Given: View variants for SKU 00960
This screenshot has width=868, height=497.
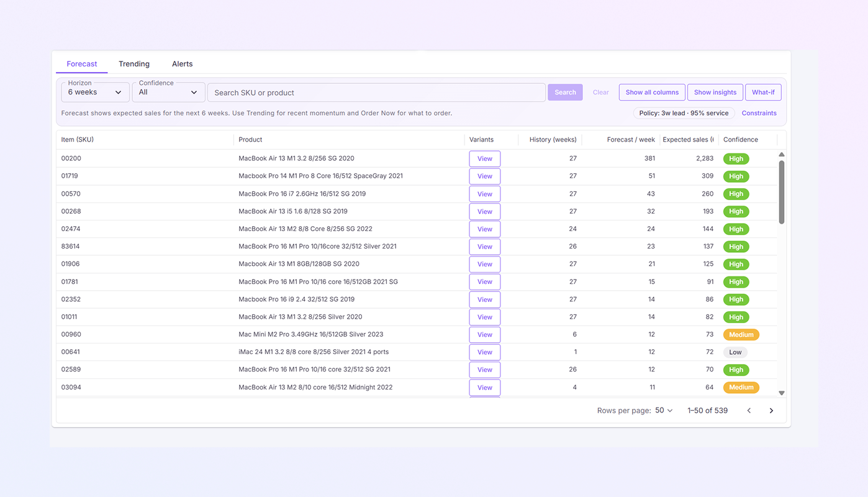Looking at the screenshot, I should [x=485, y=335].
